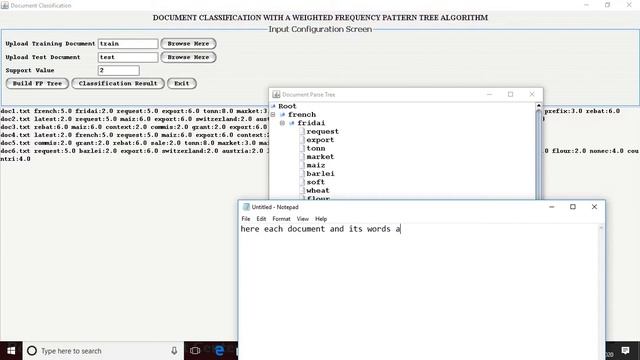Open Notepad's File menu
The image size is (640, 360).
[246, 219]
